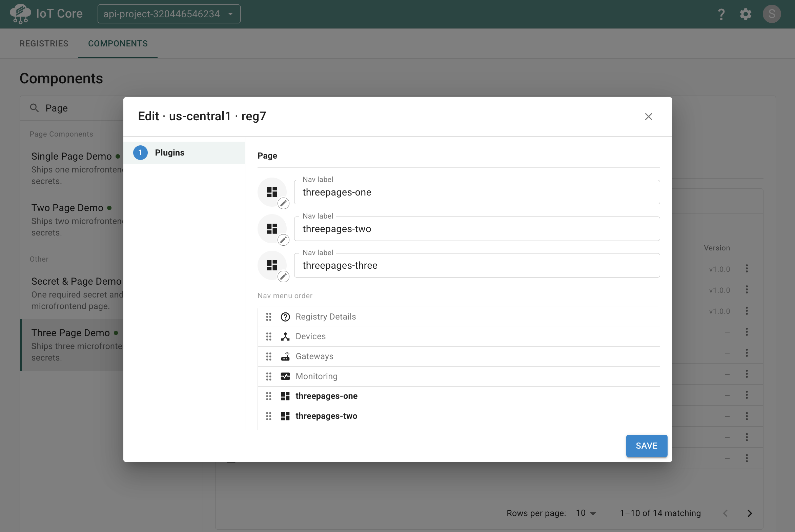This screenshot has width=795, height=532.
Task: Click the threepages-three Nav label field
Action: (477, 265)
